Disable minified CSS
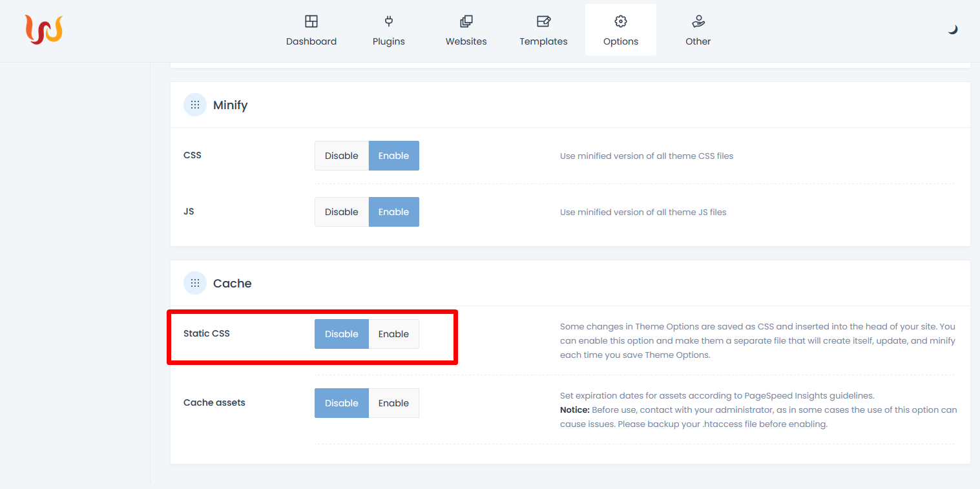 341,156
